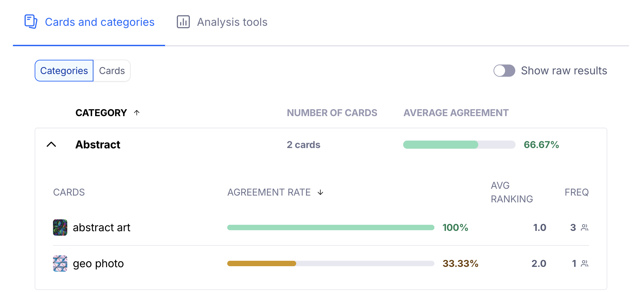The height and width of the screenshot is (292, 644).
Task: Click the Category sort ascending arrow
Action: point(137,113)
